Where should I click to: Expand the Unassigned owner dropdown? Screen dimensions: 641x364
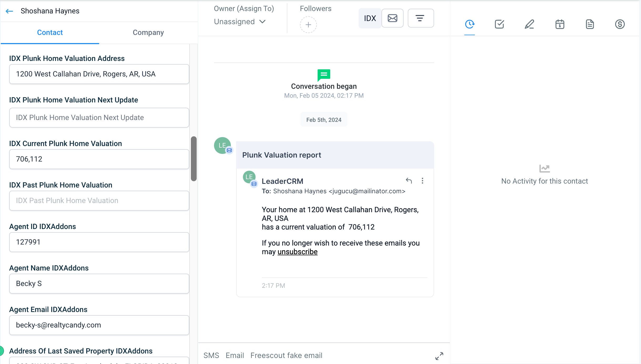(240, 22)
